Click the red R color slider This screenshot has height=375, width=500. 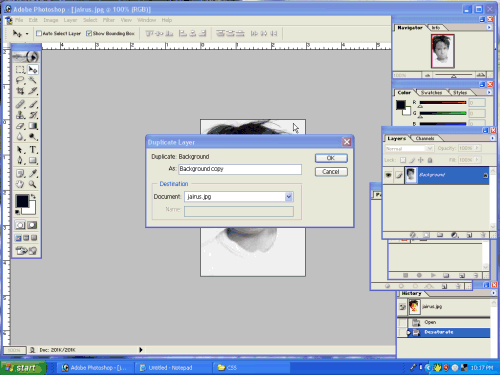[x=443, y=103]
